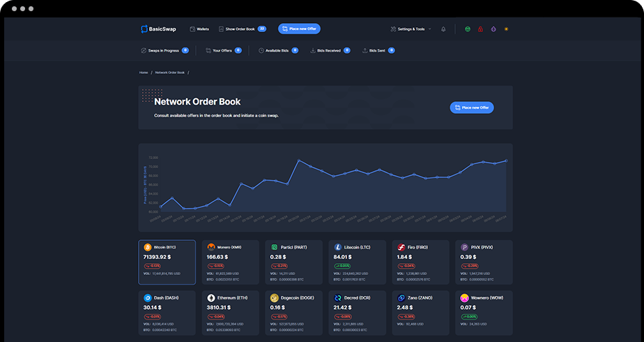Click Place new Offer in the banner
The height and width of the screenshot is (342, 644).
coord(472,107)
